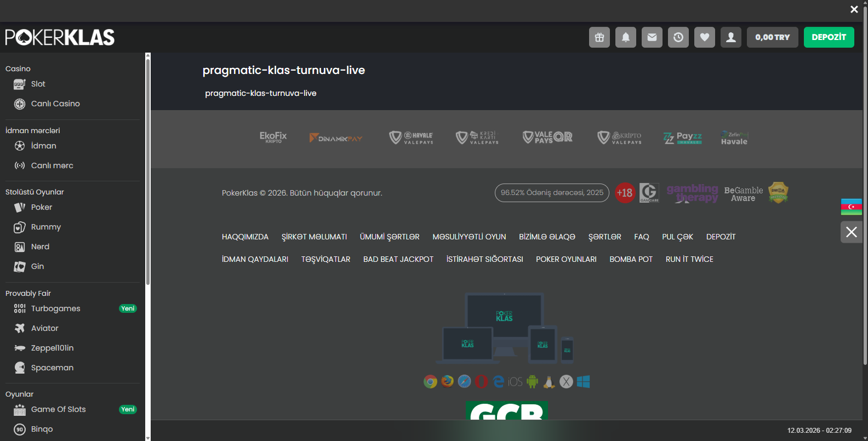The image size is (868, 441).
Task: Open the ÜMUMİ ŞƏRTLƏR footer link
Action: (x=390, y=237)
